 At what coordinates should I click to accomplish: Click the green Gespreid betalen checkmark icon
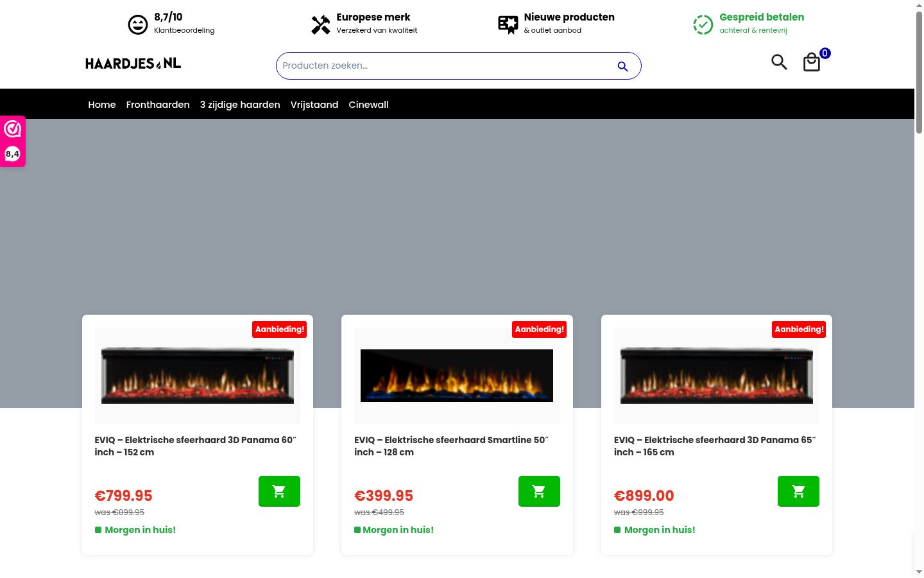click(703, 24)
